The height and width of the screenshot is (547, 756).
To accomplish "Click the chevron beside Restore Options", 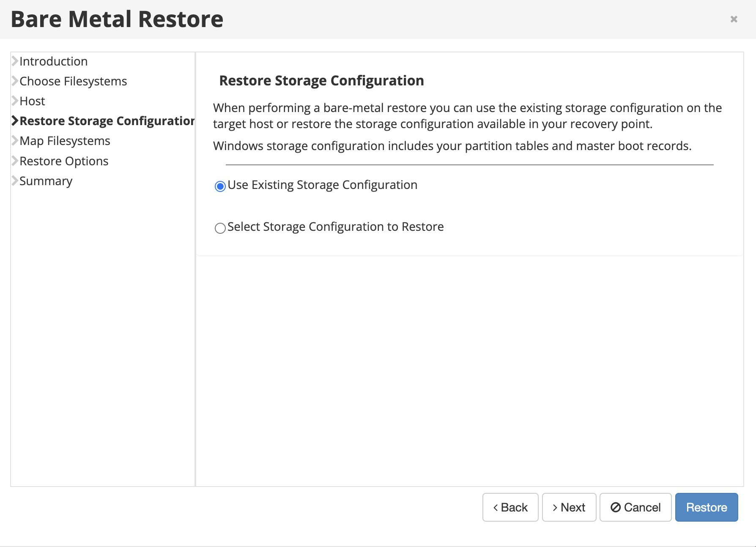I will pos(15,161).
